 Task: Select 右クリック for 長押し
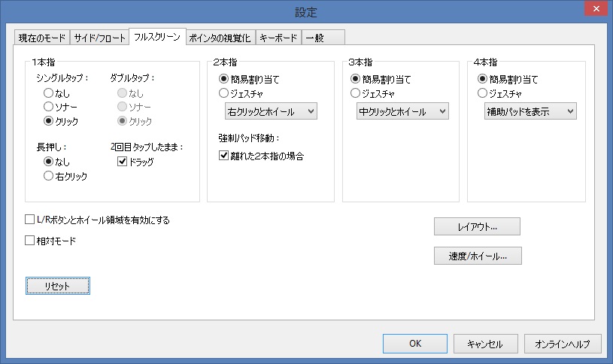click(49, 176)
